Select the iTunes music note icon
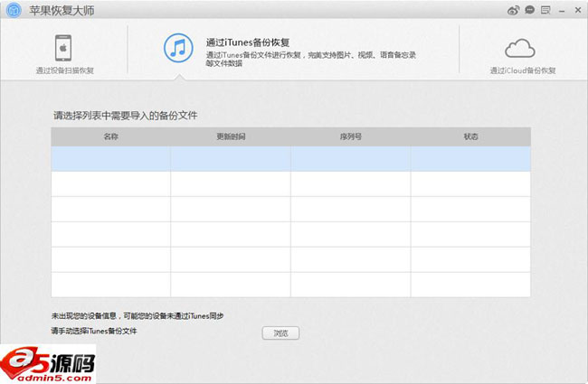 (178, 48)
